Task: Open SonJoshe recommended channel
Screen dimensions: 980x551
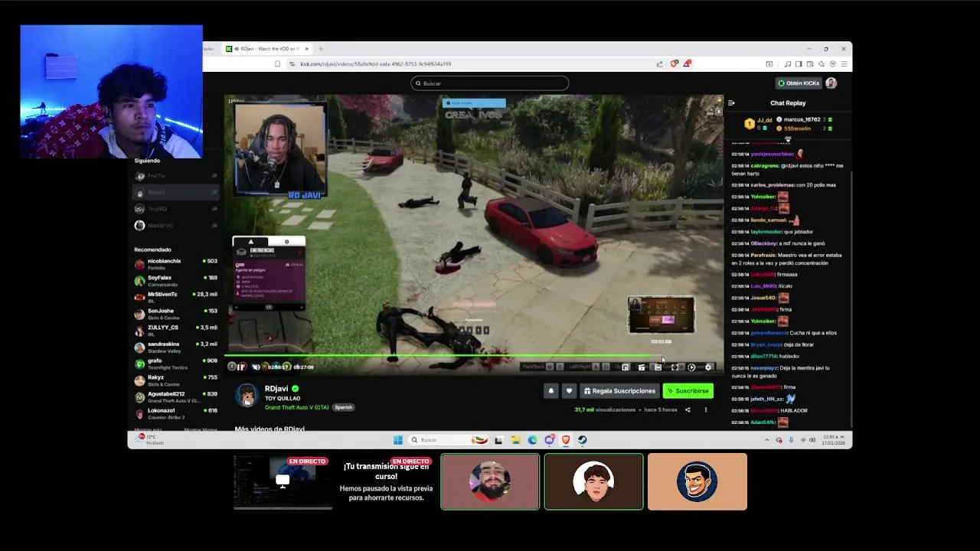Action: tap(175, 314)
